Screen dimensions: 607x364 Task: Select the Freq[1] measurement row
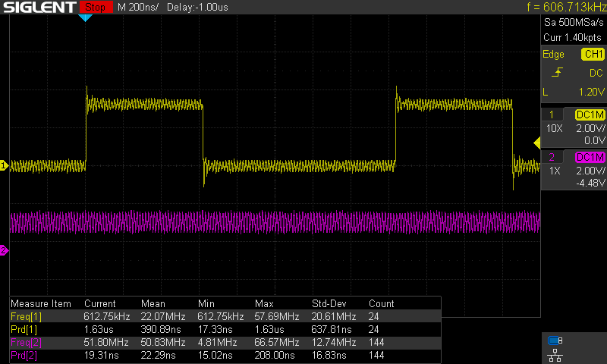(x=225, y=316)
